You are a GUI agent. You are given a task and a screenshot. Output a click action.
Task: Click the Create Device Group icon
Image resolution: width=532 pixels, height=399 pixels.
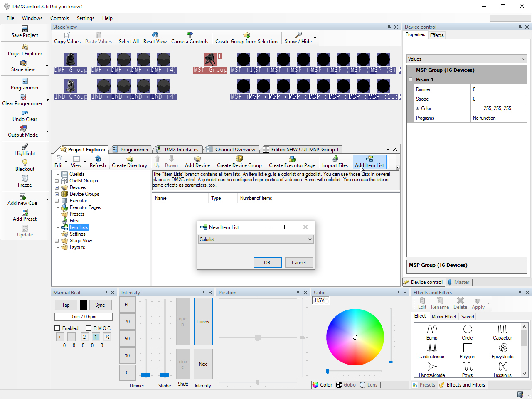(x=239, y=162)
